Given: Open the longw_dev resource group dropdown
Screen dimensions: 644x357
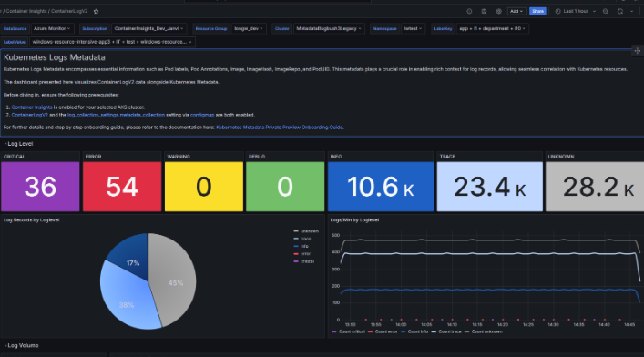Looking at the screenshot, I should click(x=249, y=29).
